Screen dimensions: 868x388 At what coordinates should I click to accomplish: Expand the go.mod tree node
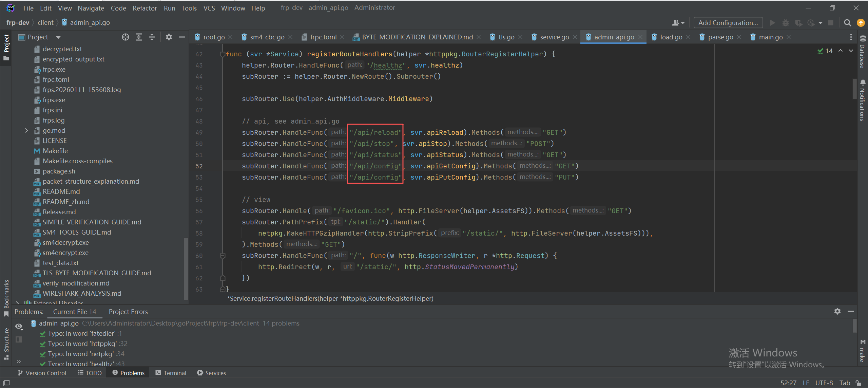tap(26, 130)
